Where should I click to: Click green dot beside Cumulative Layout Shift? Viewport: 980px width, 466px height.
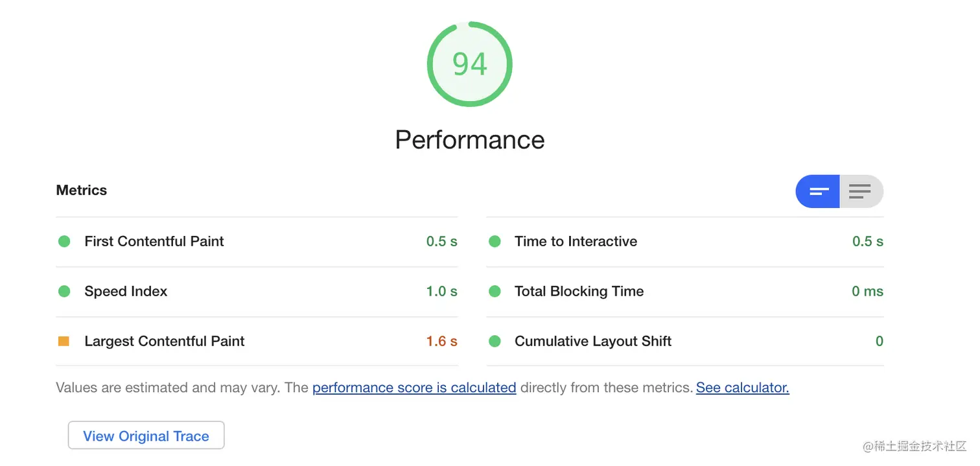(495, 341)
